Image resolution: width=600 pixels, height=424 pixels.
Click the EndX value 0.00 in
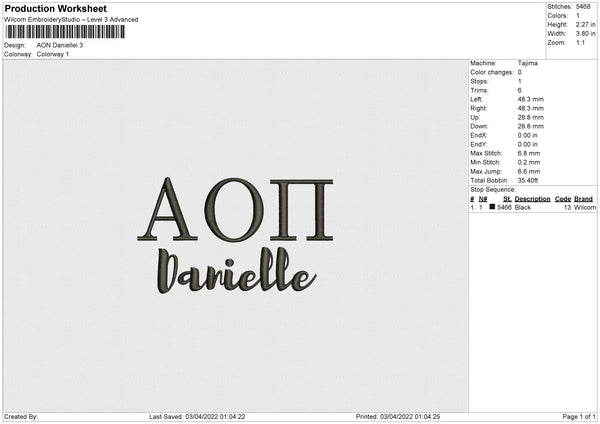click(528, 135)
